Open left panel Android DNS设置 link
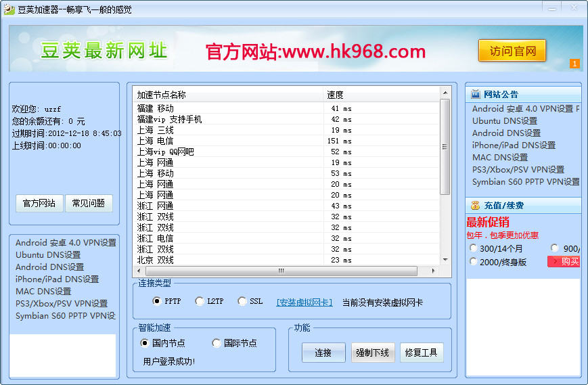Image resolution: width=588 pixels, height=385 pixels. point(49,267)
